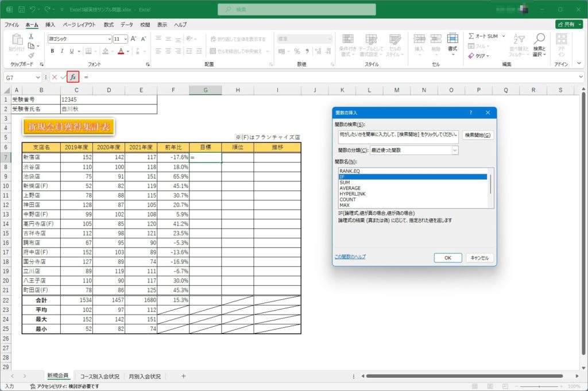Click the Clear eraser icon in editing group
The width and height of the screenshot is (588, 391).
(x=471, y=56)
